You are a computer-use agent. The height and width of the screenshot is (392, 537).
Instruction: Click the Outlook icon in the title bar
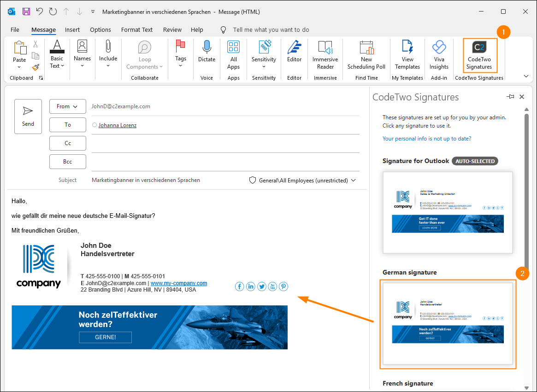pos(12,12)
